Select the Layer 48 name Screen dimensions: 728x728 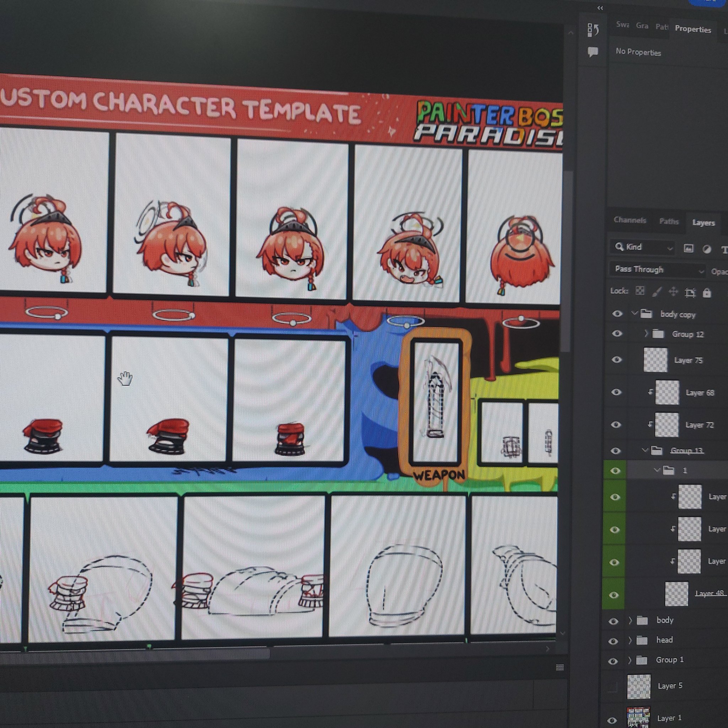(710, 593)
